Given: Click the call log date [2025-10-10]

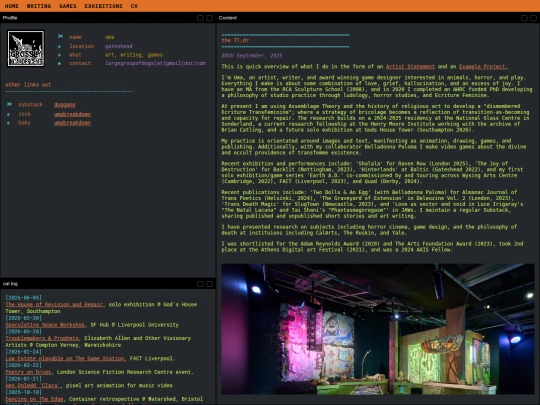Looking at the screenshot, I should (23, 392).
